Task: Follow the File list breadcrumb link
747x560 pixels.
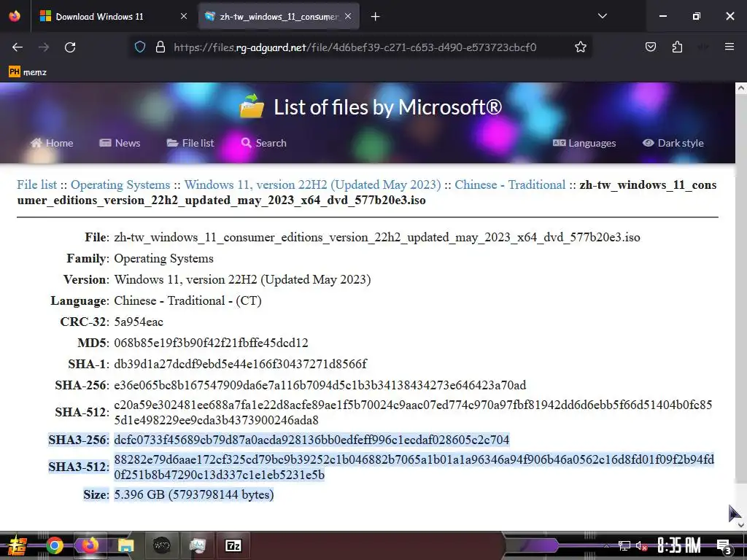Action: (36, 184)
